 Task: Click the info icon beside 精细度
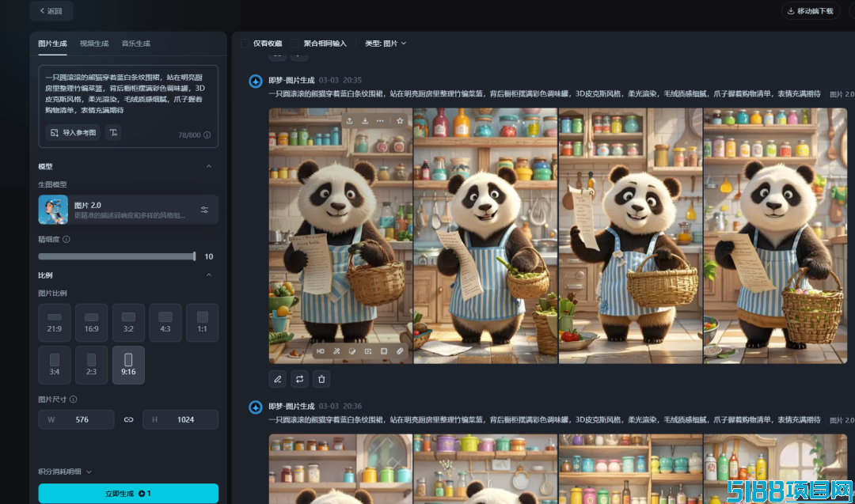pos(66,239)
